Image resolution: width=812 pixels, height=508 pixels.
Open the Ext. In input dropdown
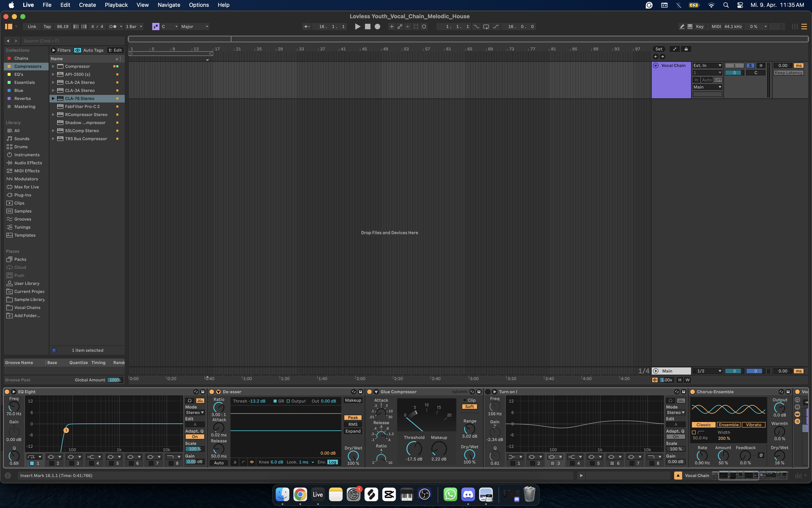(707, 66)
